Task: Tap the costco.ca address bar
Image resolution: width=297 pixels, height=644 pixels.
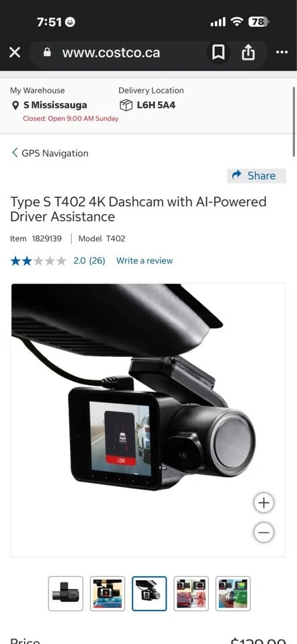Action: (x=111, y=52)
